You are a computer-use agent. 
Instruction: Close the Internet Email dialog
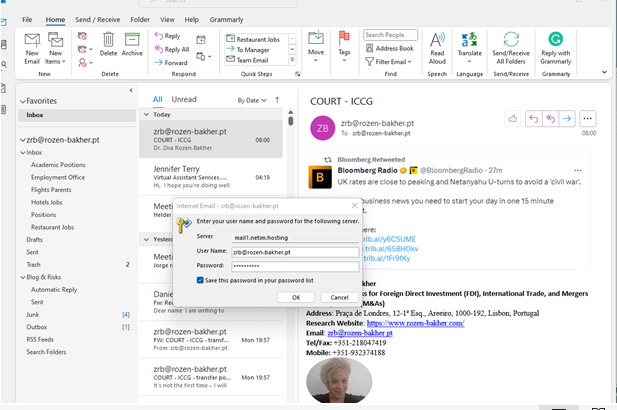[x=354, y=205]
